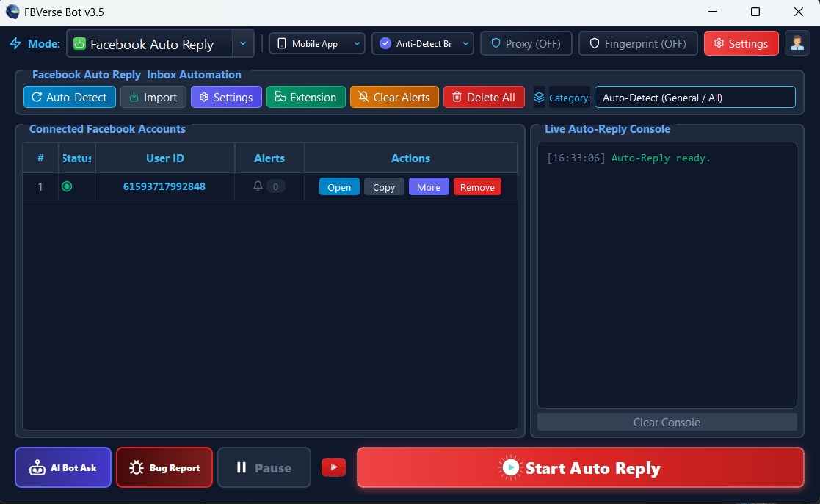Viewport: 820px width, 504px height.
Task: Maximize the FBVerse Bot window
Action: click(x=755, y=12)
